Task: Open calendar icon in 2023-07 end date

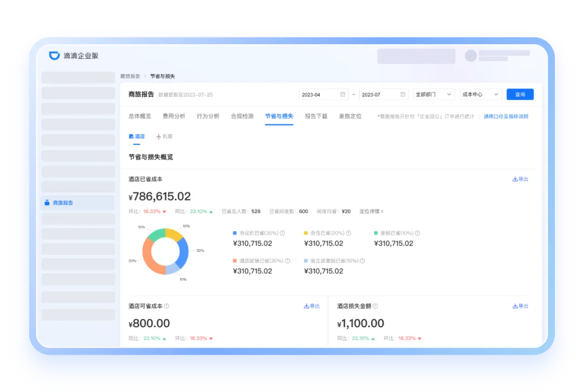Action: click(x=402, y=95)
